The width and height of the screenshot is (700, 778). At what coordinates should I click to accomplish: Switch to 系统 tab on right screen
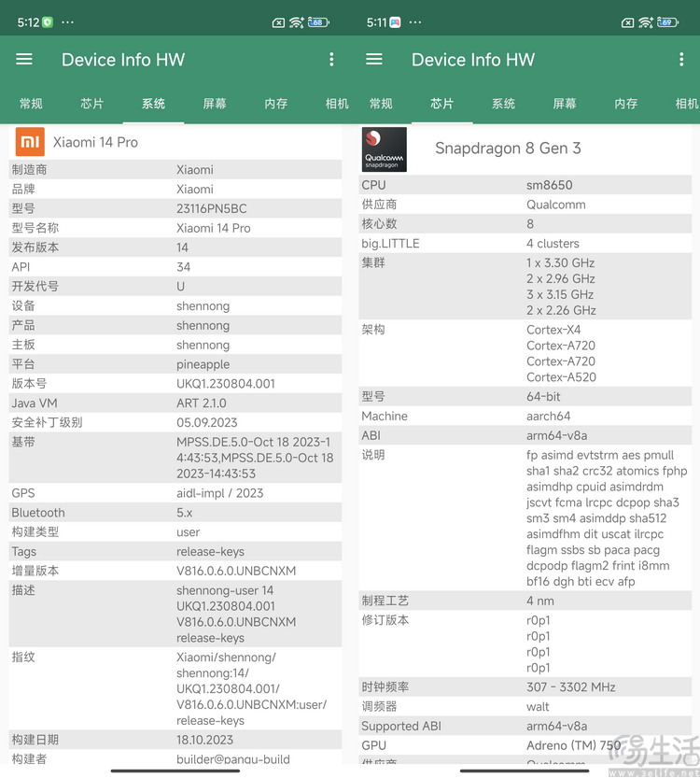point(503,103)
